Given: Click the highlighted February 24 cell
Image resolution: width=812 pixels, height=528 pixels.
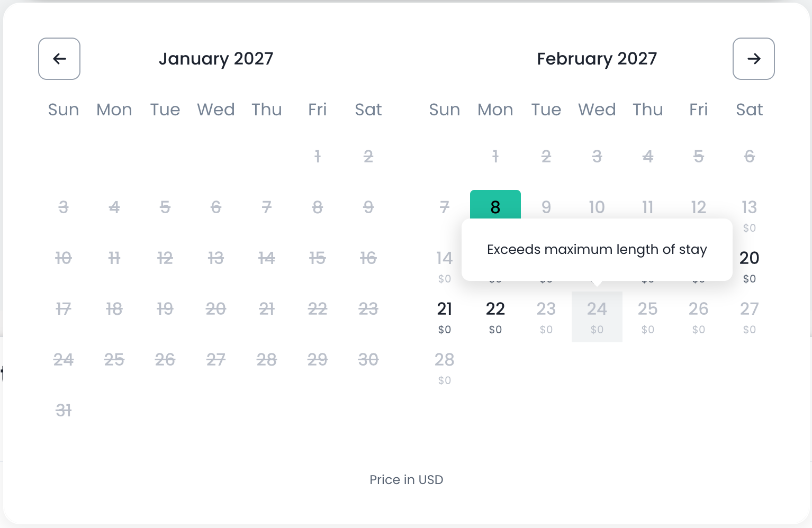Looking at the screenshot, I should click(597, 316).
